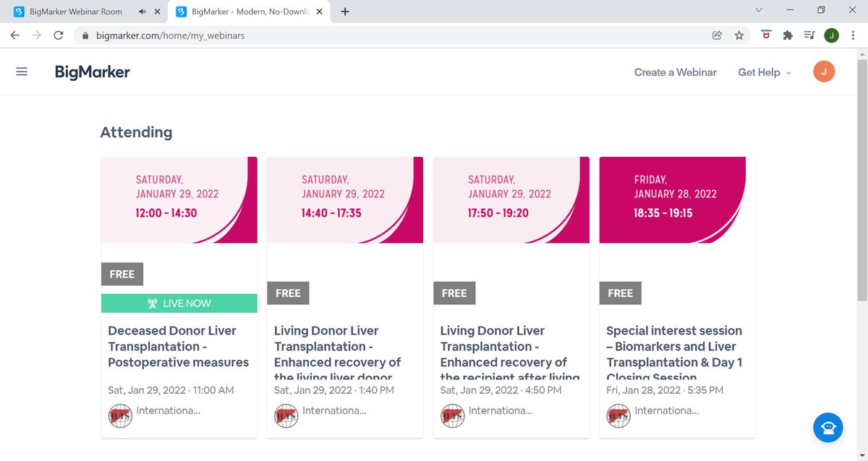The width and height of the screenshot is (868, 461).
Task: Click FREE badge on the 1:40 PM card
Action: click(288, 293)
